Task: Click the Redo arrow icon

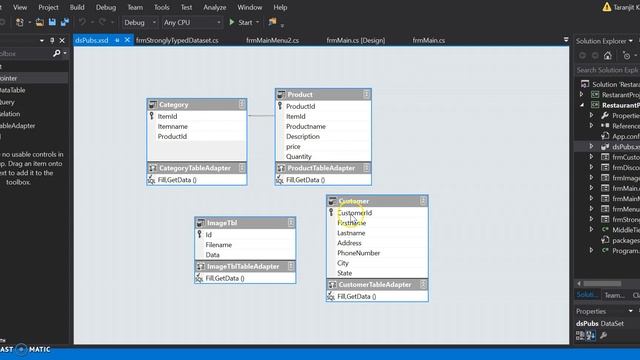Action: click(102, 22)
